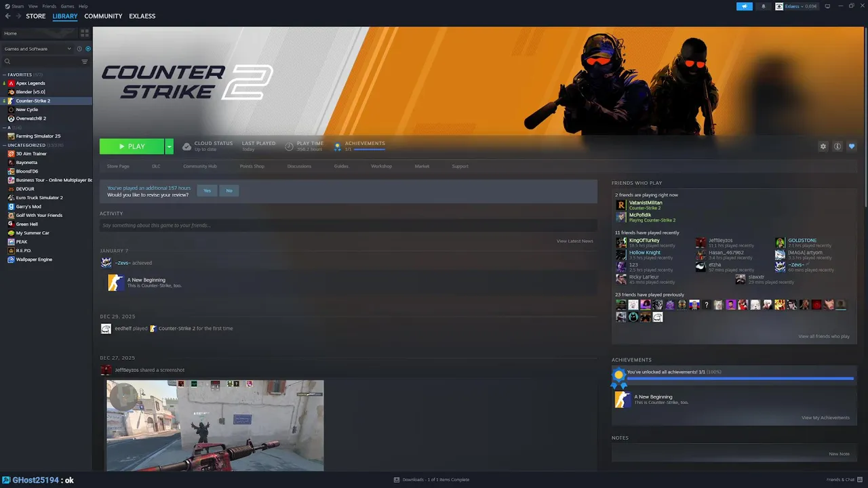Viewport: 868px width, 488px height.
Task: Click the Golf With Your Friends icon
Action: point(11,216)
